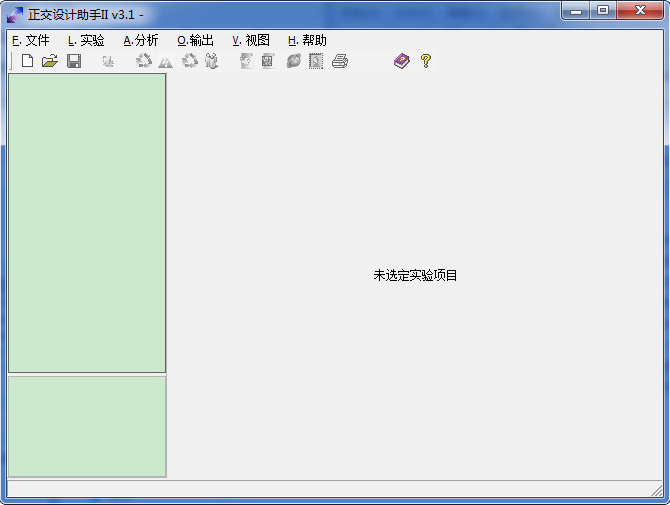Click the Save floppy disk icon

73,61
